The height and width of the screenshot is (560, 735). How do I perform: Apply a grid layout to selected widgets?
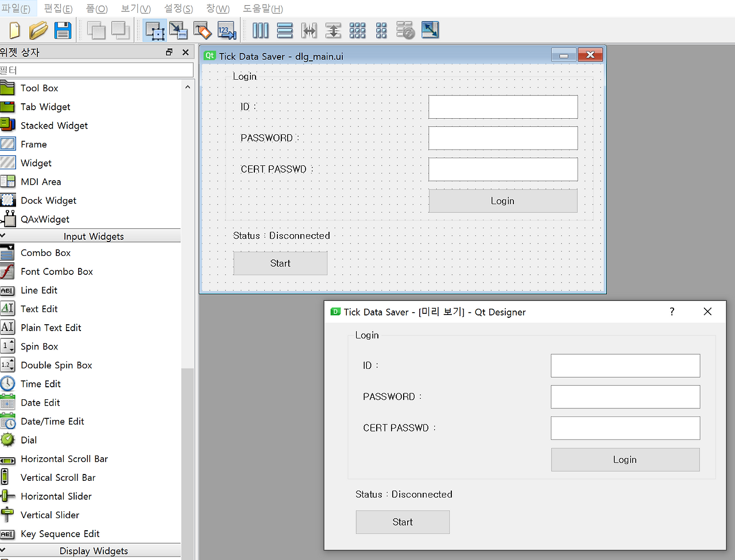[x=357, y=30]
